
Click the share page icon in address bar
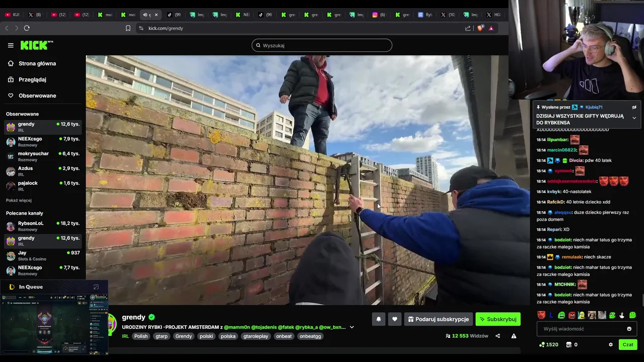pos(468,28)
